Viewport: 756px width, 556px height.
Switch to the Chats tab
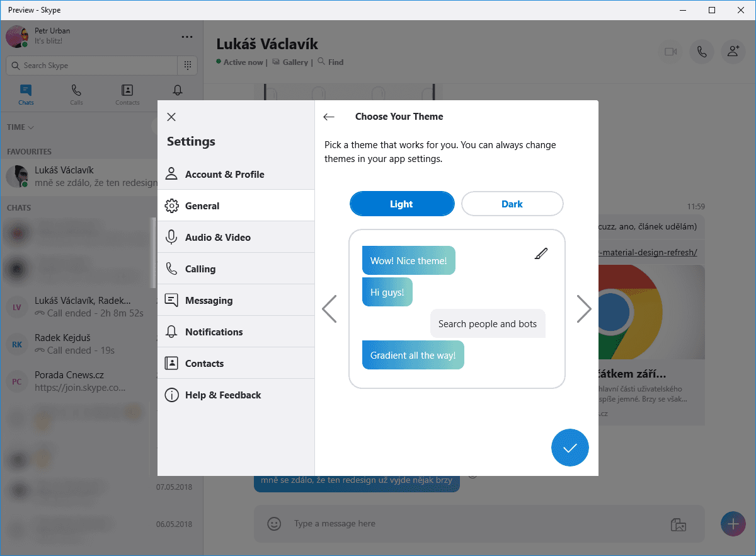pos(26,95)
